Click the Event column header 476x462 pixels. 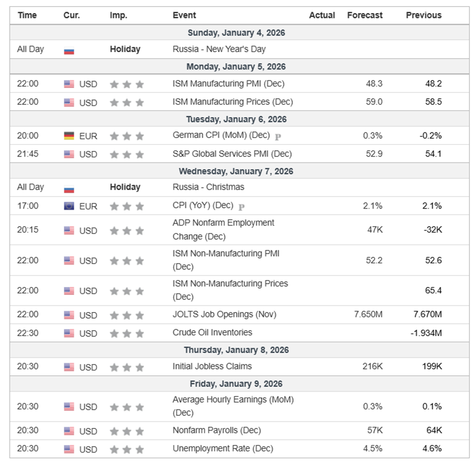(184, 15)
